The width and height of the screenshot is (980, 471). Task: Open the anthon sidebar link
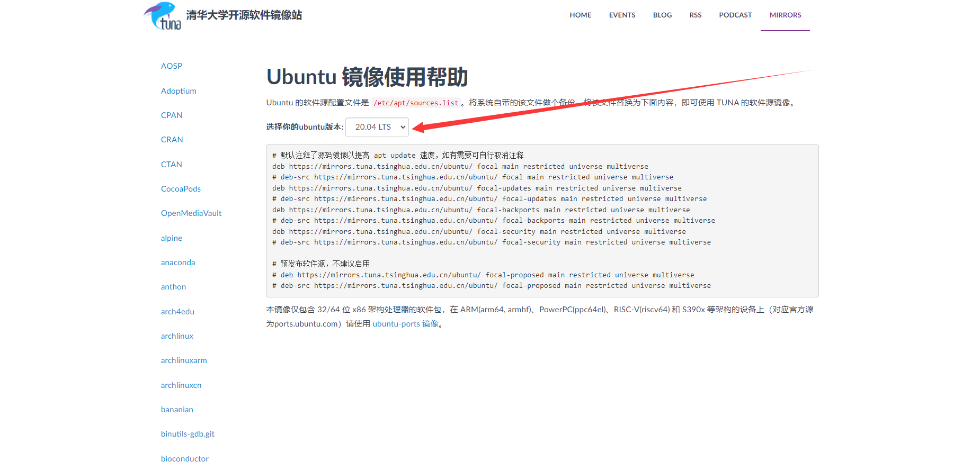pos(173,287)
